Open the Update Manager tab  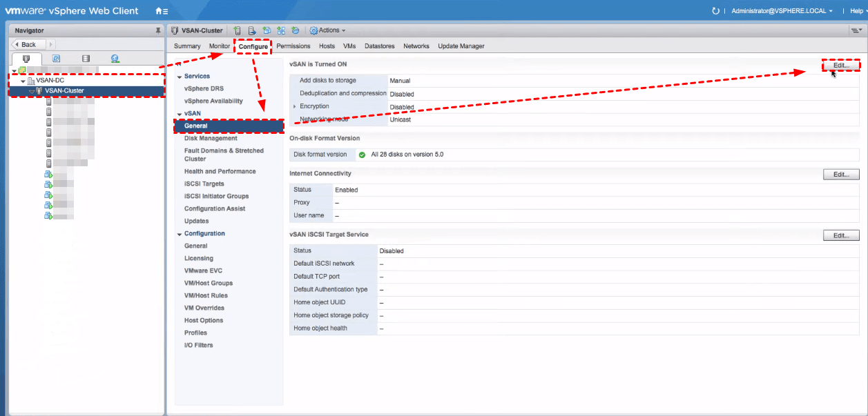pos(461,46)
